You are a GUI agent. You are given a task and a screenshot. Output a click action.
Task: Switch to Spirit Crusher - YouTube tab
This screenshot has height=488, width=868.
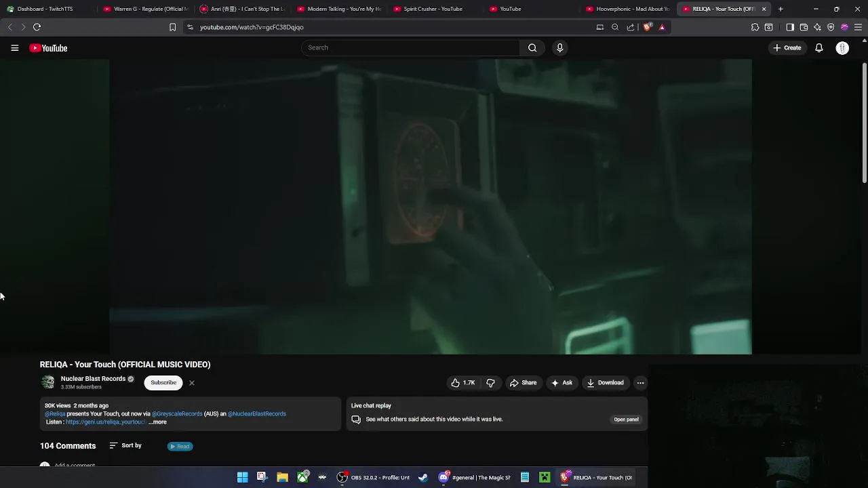435,9
